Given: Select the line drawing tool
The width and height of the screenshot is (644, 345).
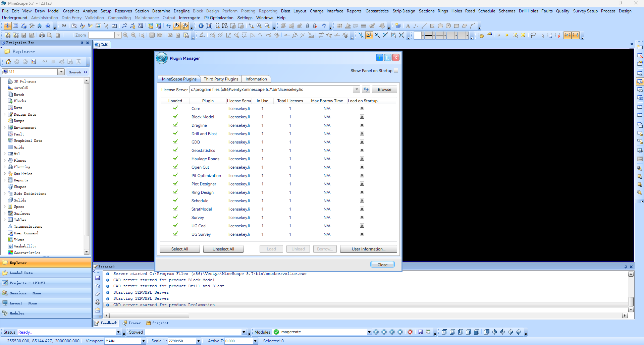Looking at the screenshot, I should 424,26.
